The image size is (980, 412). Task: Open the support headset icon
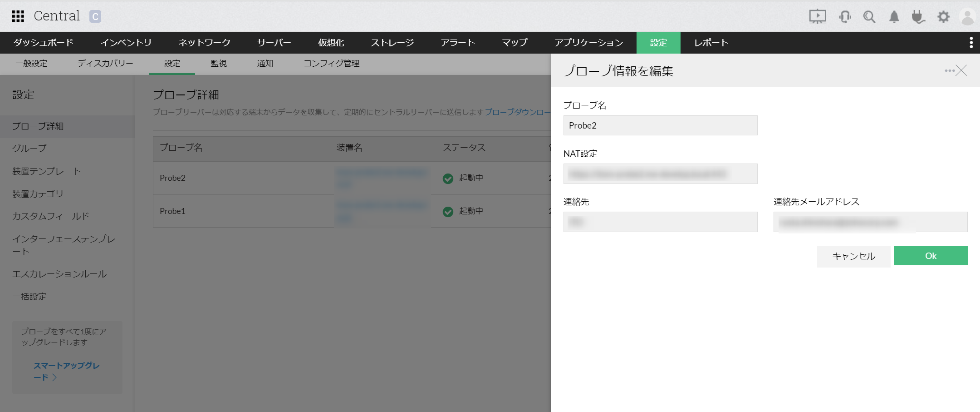click(x=845, y=17)
